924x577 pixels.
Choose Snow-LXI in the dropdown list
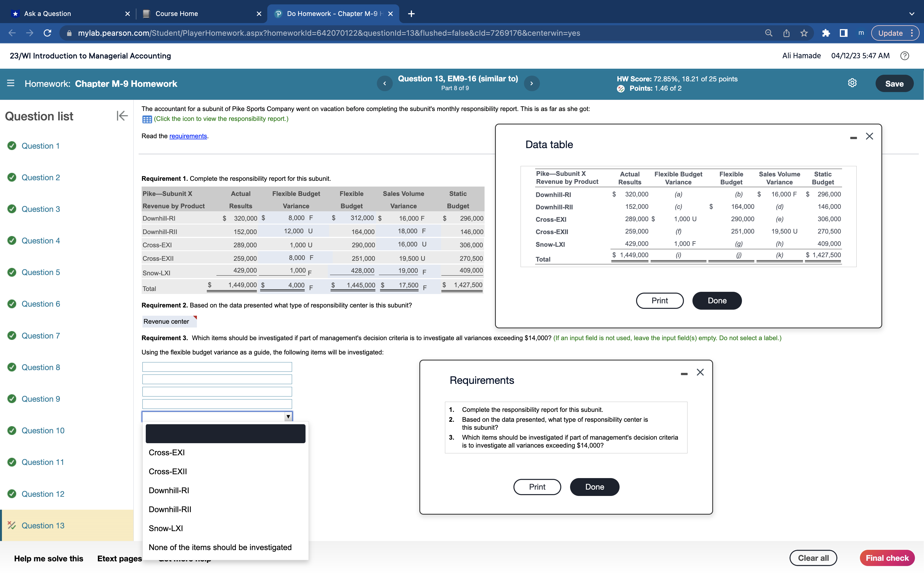pos(166,528)
